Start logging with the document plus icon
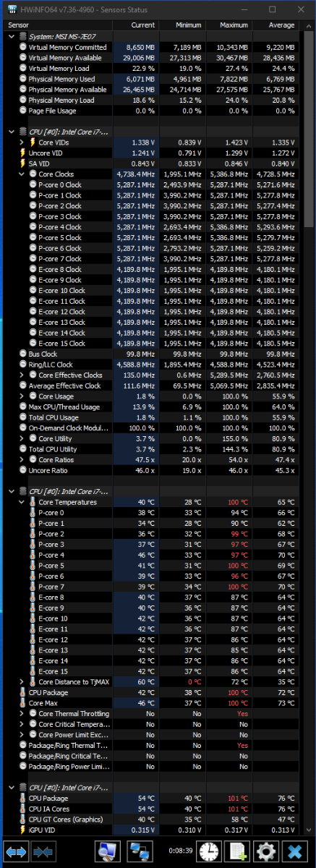Image resolution: width=316 pixels, height=868 pixels. point(237,851)
